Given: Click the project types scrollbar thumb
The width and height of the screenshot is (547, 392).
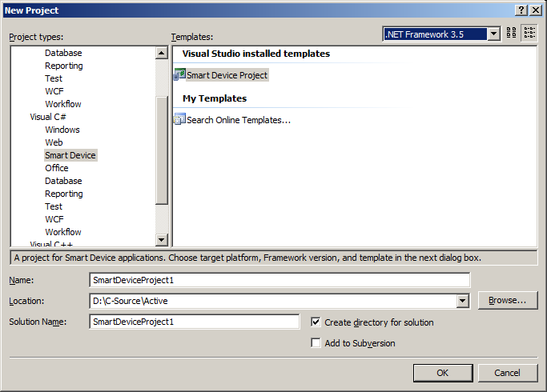Looking at the screenshot, I should click(x=161, y=150).
